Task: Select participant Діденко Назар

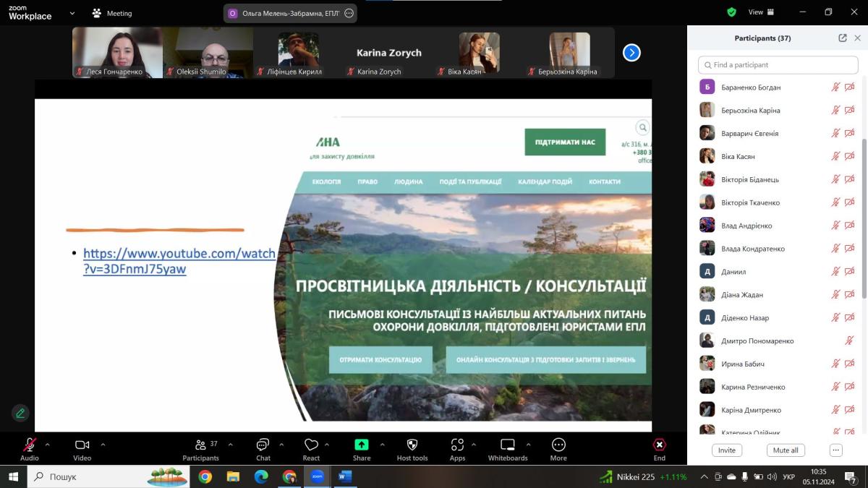Action: tap(778, 317)
